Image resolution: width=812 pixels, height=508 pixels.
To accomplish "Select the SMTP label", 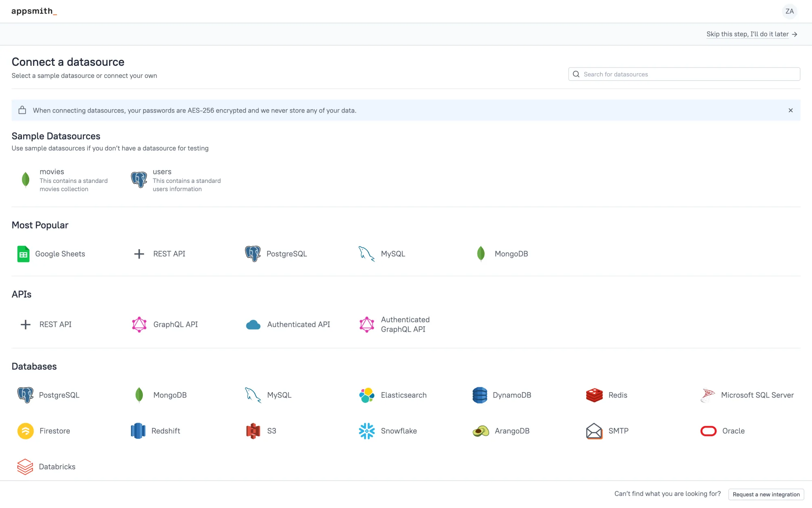I will point(618,431).
